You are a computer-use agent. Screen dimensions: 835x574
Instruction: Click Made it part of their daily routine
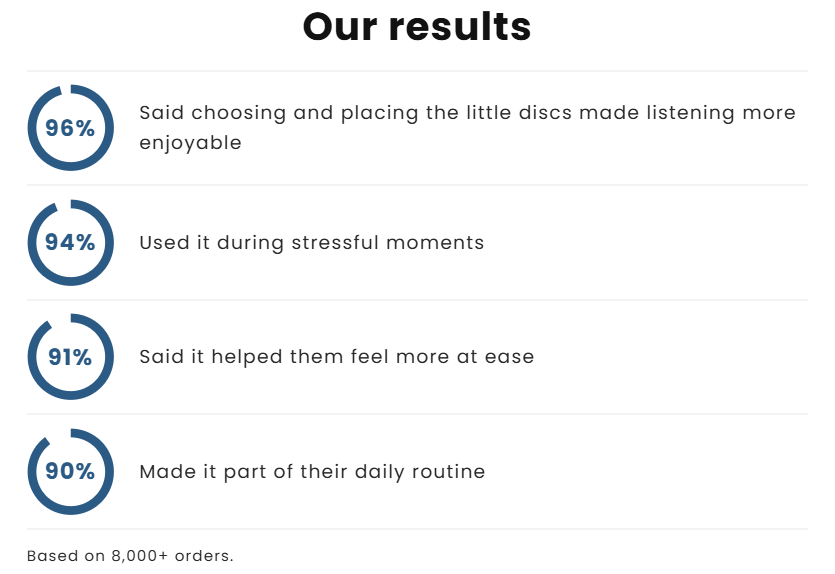[x=312, y=472]
